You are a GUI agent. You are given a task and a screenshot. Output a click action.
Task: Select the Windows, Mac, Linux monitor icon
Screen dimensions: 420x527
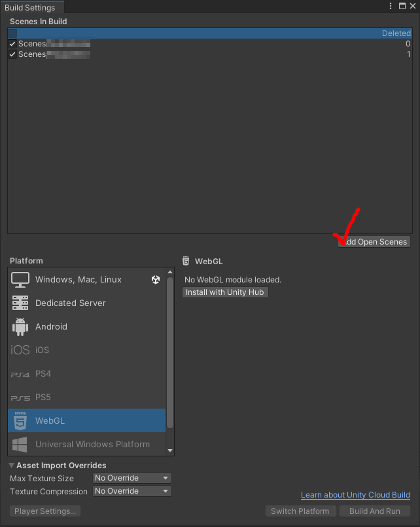click(20, 280)
